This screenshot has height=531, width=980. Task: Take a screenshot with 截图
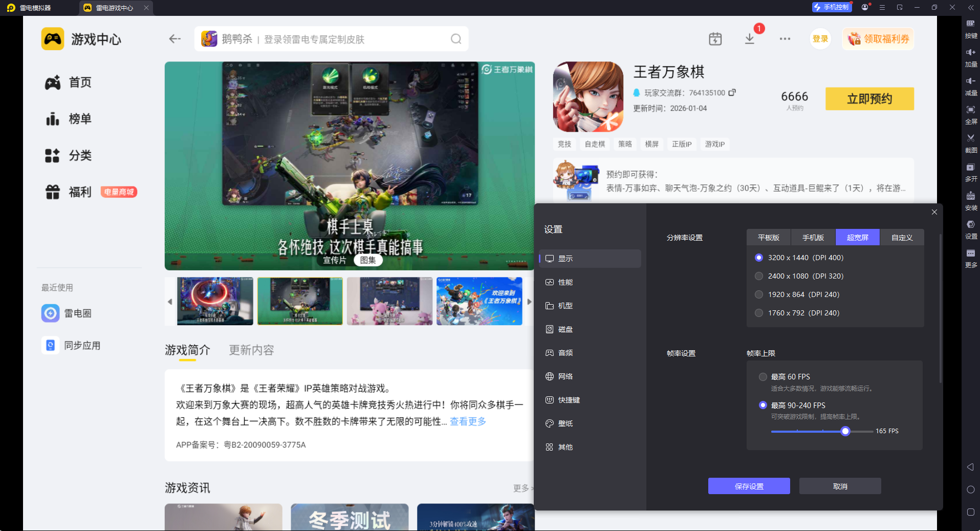(971, 143)
